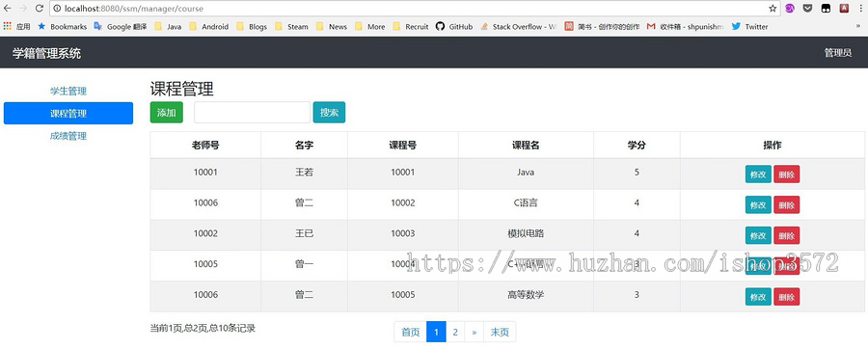Click the course name 高等数学 cell
The image size is (868, 349).
pos(526,295)
